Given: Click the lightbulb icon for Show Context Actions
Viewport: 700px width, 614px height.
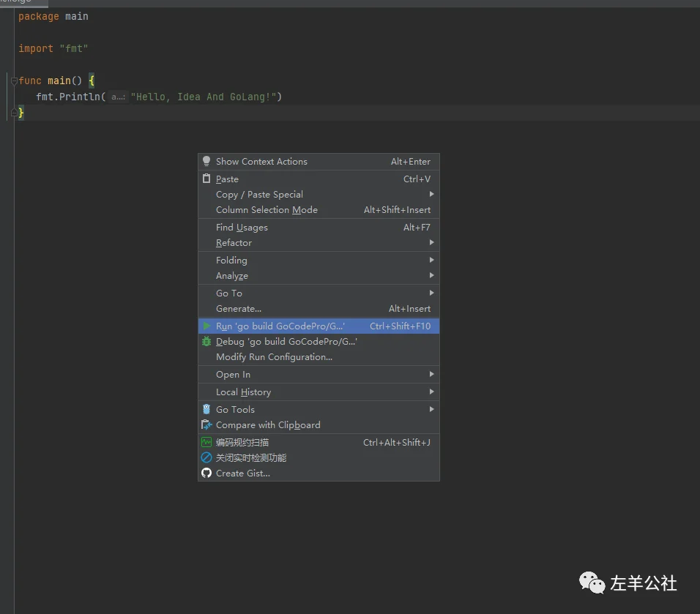Looking at the screenshot, I should click(206, 161).
